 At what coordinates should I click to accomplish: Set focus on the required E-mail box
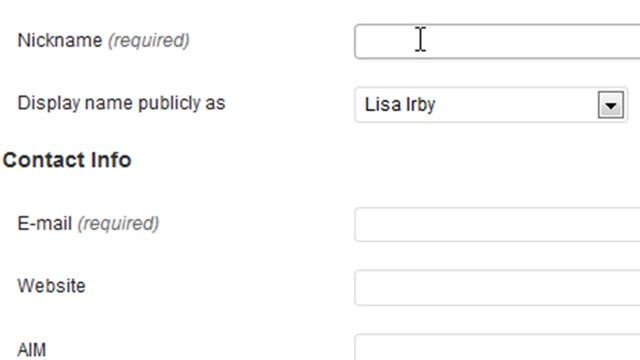pos(497,224)
